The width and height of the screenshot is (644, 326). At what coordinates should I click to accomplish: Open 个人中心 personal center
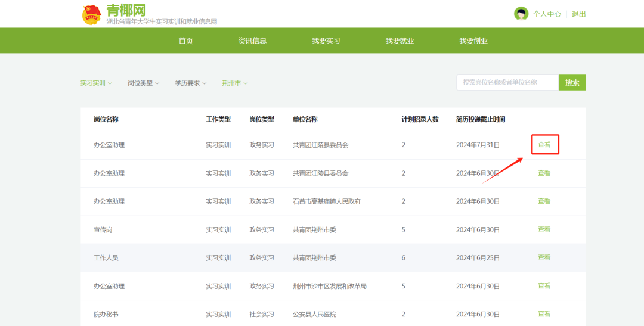coord(547,14)
